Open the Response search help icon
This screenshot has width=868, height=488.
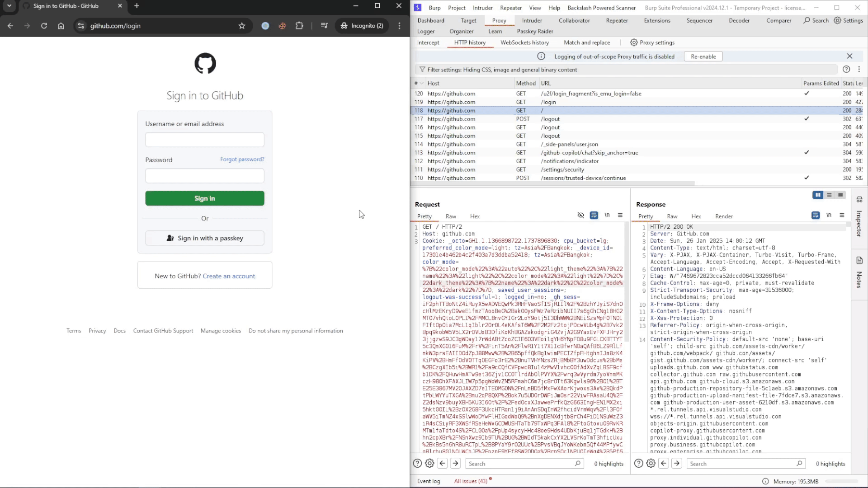coord(638,463)
